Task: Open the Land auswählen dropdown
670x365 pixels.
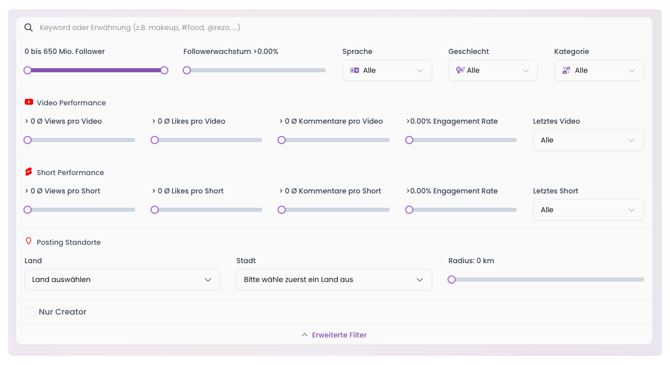Action: pyautogui.click(x=122, y=280)
